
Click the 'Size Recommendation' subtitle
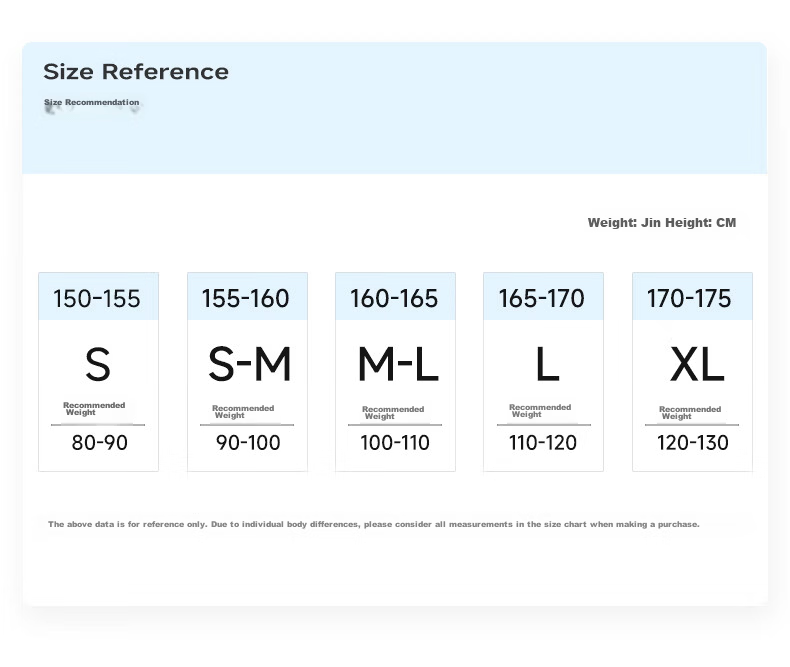tap(92, 102)
